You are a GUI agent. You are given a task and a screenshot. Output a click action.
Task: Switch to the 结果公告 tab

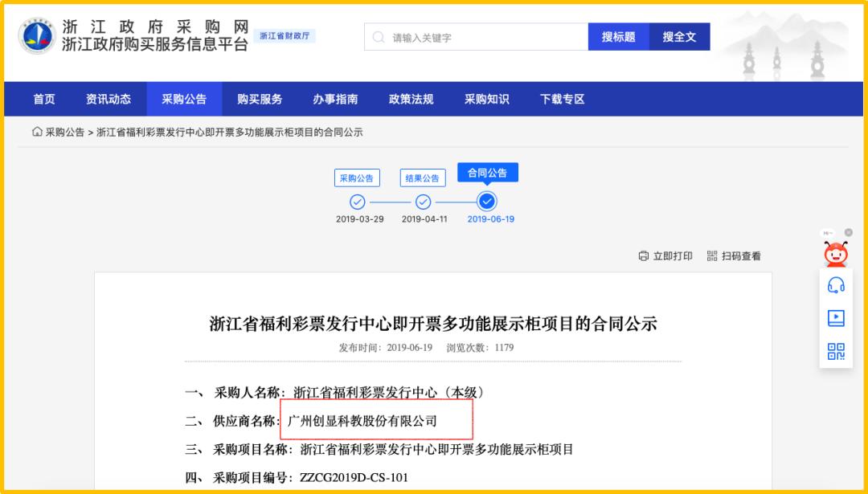coord(422,178)
